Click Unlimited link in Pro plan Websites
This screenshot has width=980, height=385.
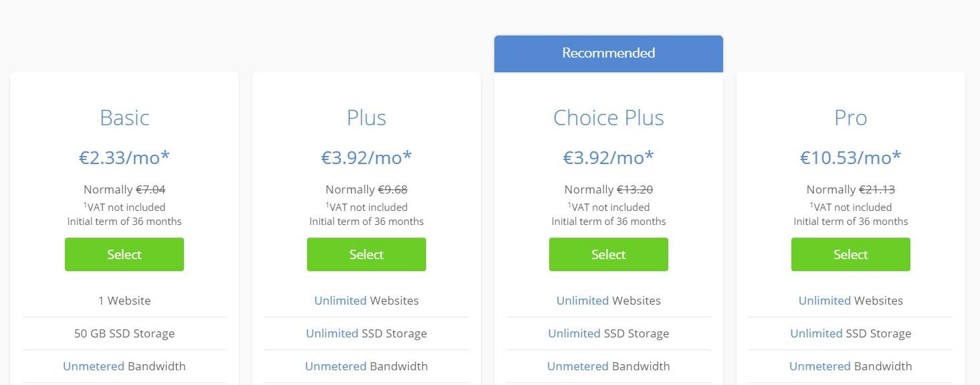[825, 301]
